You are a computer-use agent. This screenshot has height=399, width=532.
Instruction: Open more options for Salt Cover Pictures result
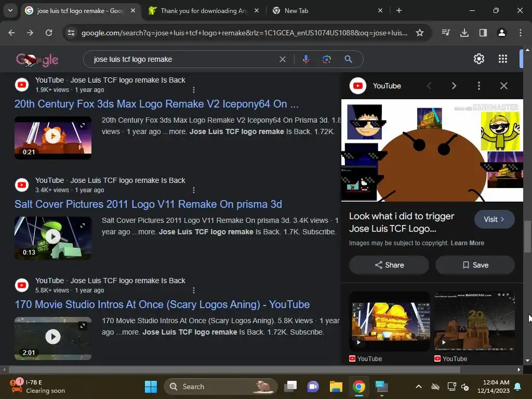[x=194, y=190]
